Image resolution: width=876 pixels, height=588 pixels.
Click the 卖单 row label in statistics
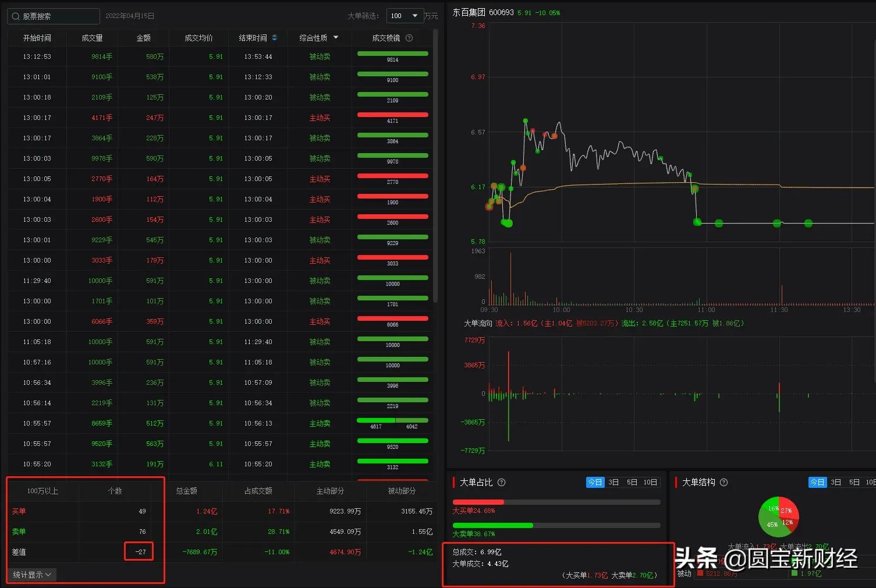19,532
